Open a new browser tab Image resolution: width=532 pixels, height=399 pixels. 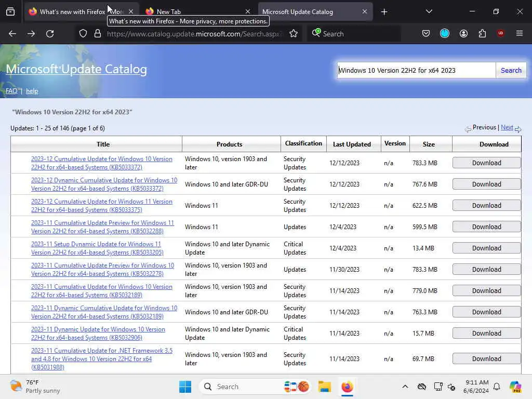pos(384,12)
